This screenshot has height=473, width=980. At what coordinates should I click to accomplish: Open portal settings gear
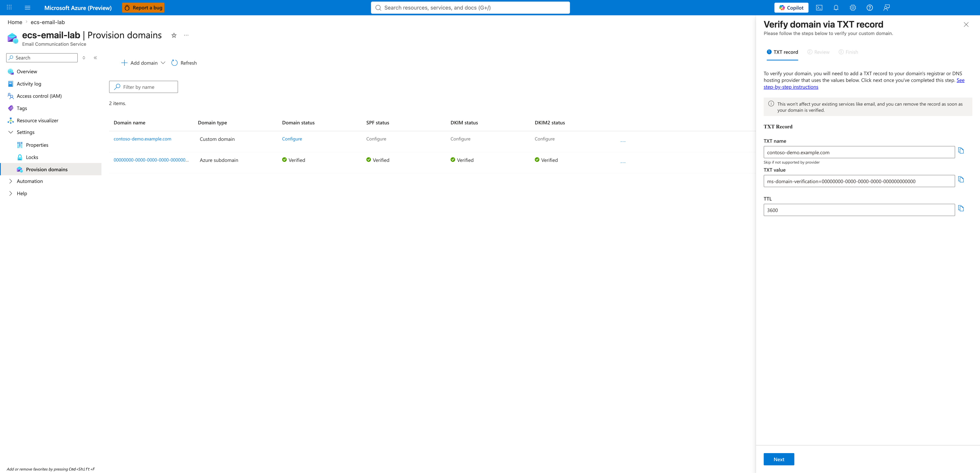(853, 8)
